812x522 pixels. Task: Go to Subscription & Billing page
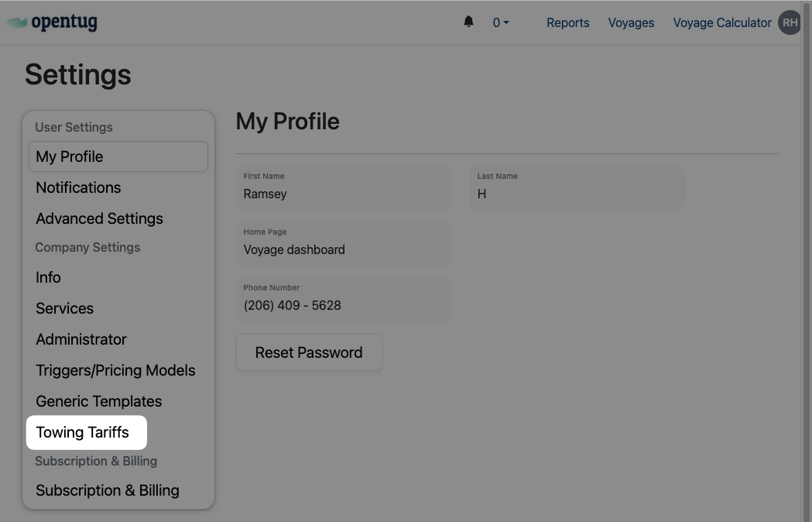[x=107, y=490]
